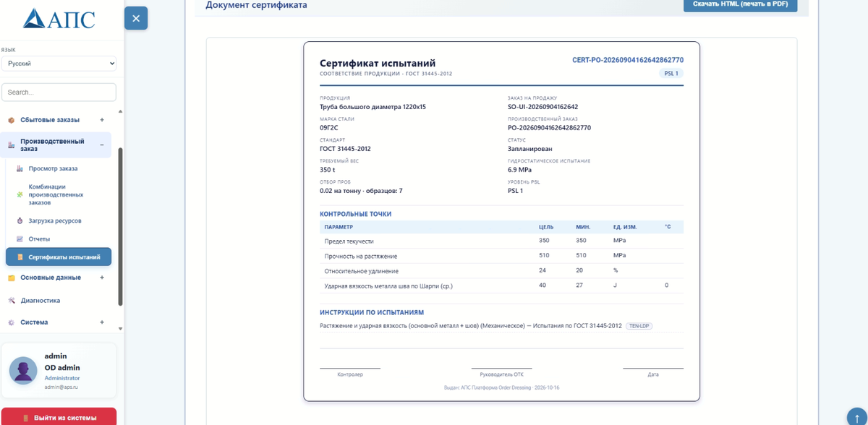Screen dimensions: 868x425
Task: Click the Сертификаты испытаний icon
Action: [x=20, y=257]
